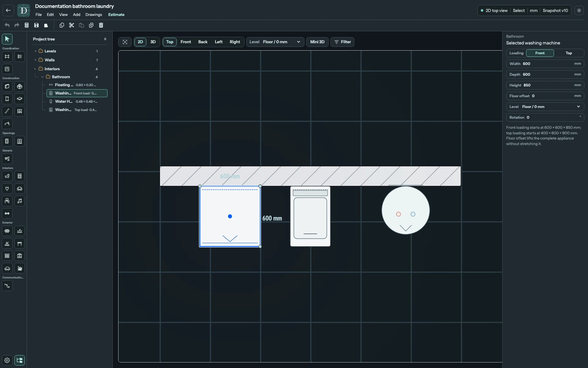Toggle the project tree panel icon
Image resolution: width=588 pixels, height=368 pixels.
click(x=20, y=360)
